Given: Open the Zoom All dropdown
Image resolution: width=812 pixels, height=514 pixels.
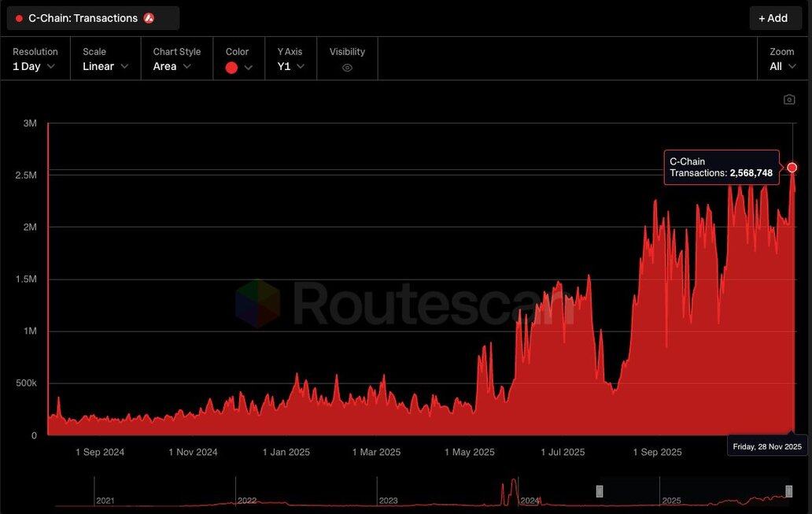Looking at the screenshot, I should (782, 66).
